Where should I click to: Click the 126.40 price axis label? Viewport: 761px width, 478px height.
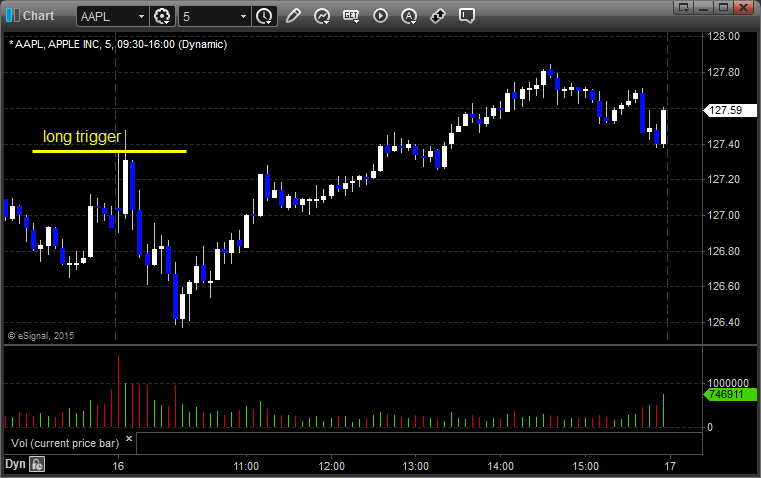[x=724, y=322]
